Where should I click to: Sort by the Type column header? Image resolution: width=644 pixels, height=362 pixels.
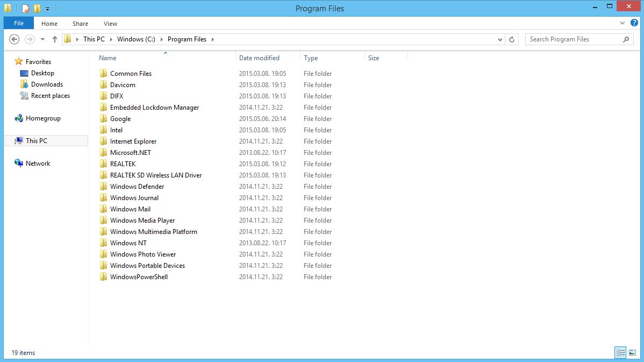click(311, 58)
